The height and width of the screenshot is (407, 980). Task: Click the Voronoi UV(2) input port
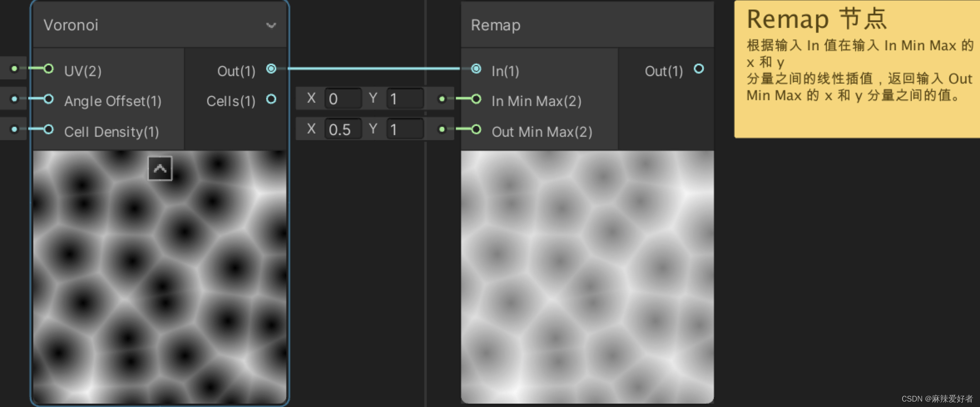[x=48, y=69]
